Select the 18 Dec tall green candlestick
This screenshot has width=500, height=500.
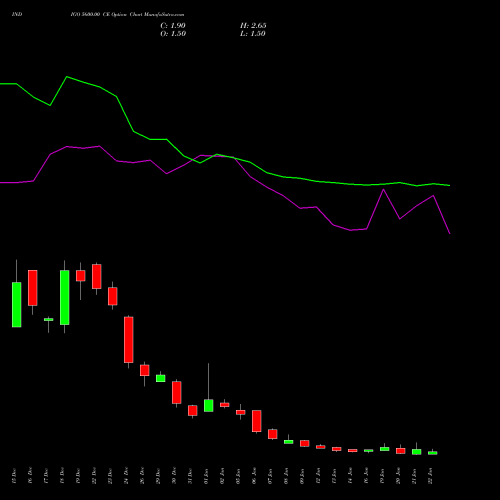[65, 297]
